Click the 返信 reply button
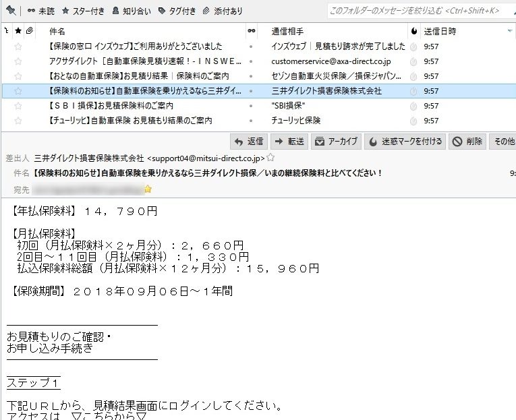Screen dimensions: 516x420 (249, 142)
